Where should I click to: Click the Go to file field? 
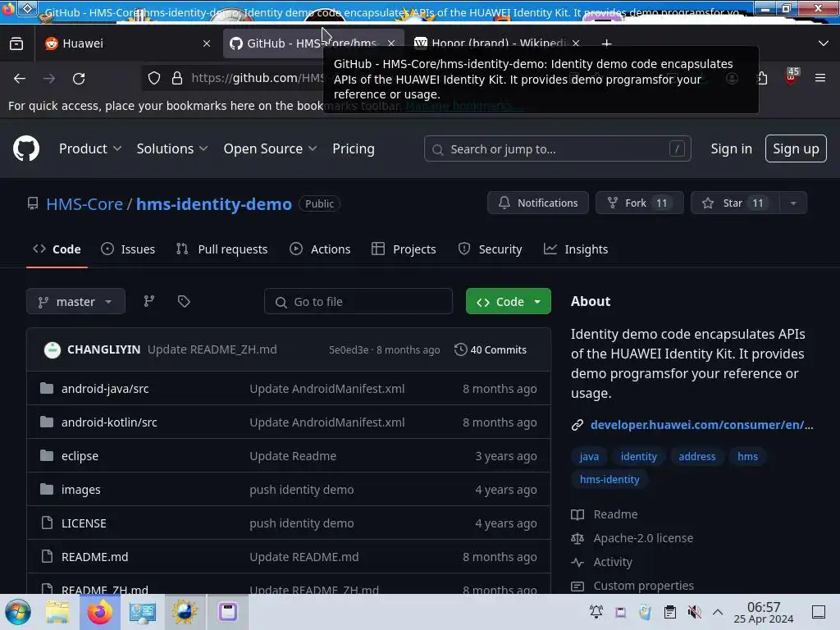(358, 302)
